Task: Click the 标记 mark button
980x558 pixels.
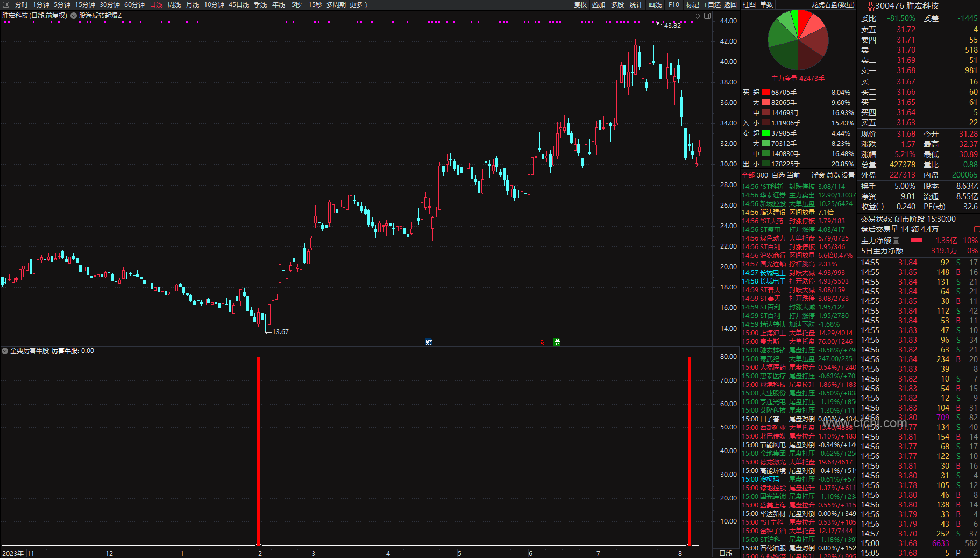Action: coord(693,4)
